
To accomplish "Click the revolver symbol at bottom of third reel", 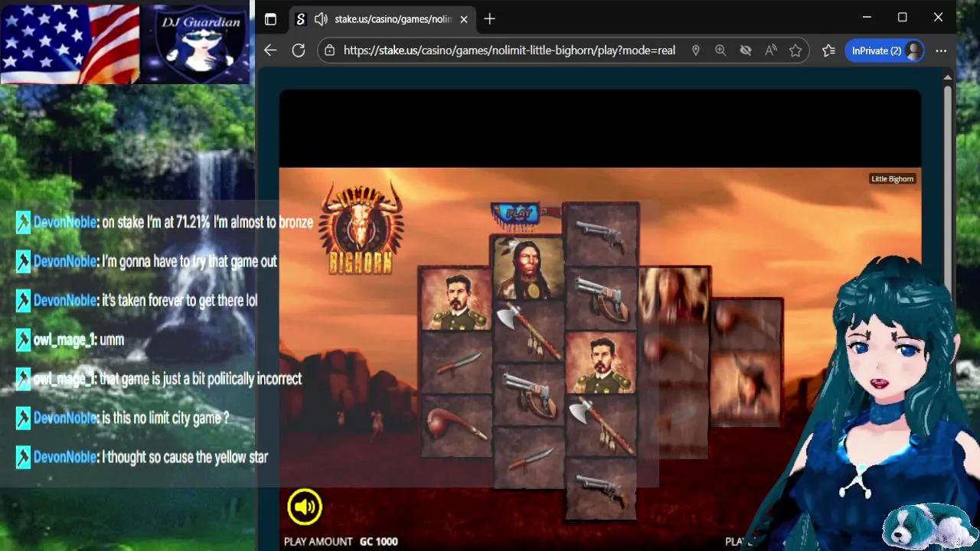I will pyautogui.click(x=601, y=490).
